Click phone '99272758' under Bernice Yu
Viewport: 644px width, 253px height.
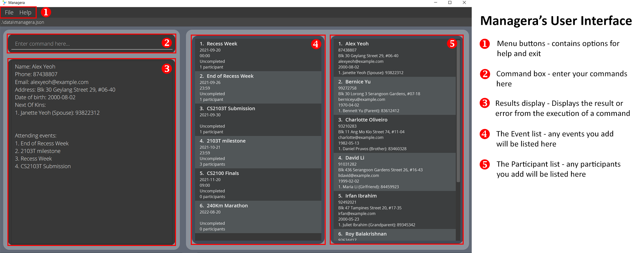pos(347,88)
